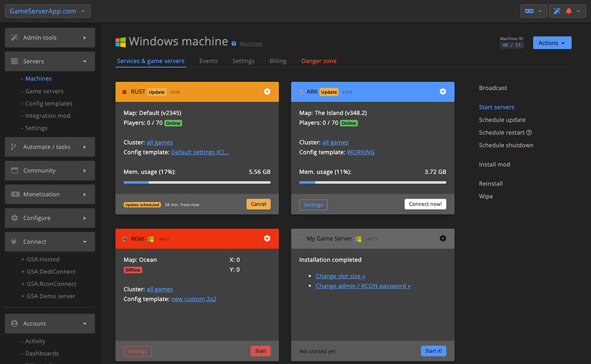Click Update scheduled badge on RUST card

(x=142, y=205)
